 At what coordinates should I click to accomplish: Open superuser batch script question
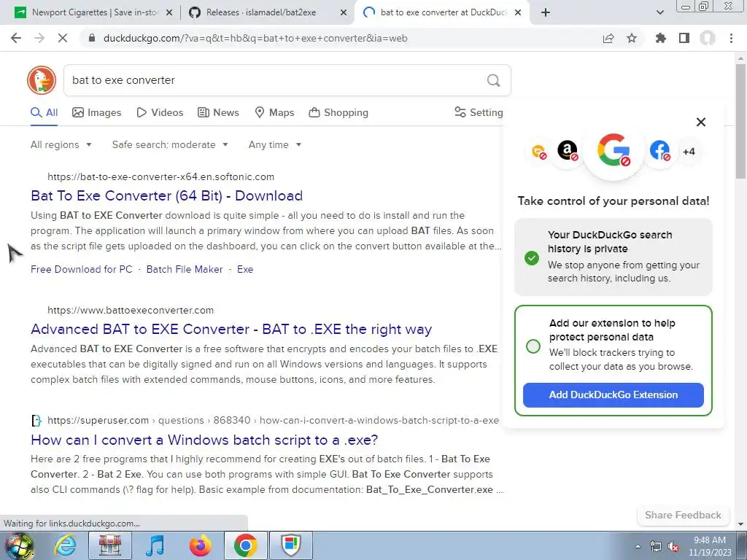(204, 440)
